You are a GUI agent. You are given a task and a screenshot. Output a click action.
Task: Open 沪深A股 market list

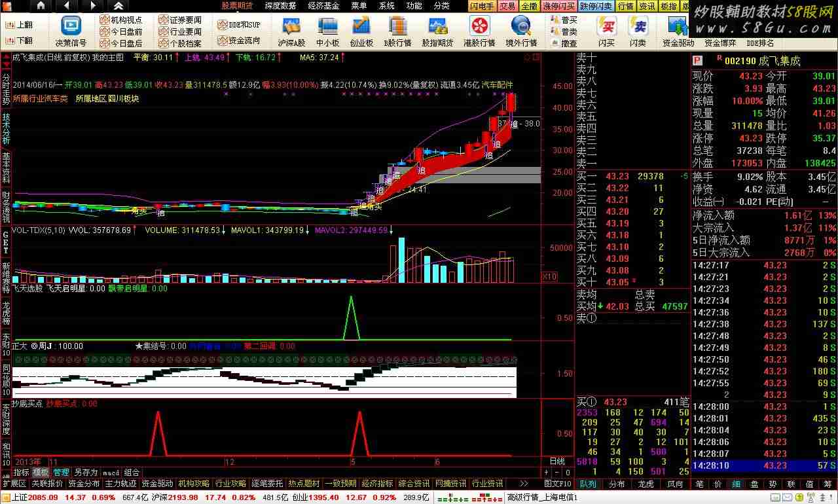click(291, 32)
